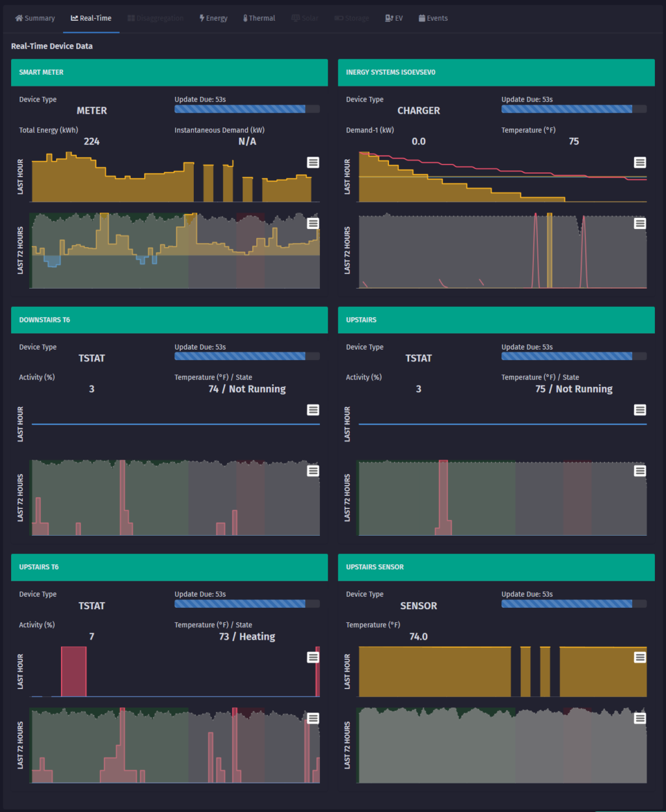
Task: Click Upstairs T6 update due progress bar
Action: pyautogui.click(x=247, y=604)
